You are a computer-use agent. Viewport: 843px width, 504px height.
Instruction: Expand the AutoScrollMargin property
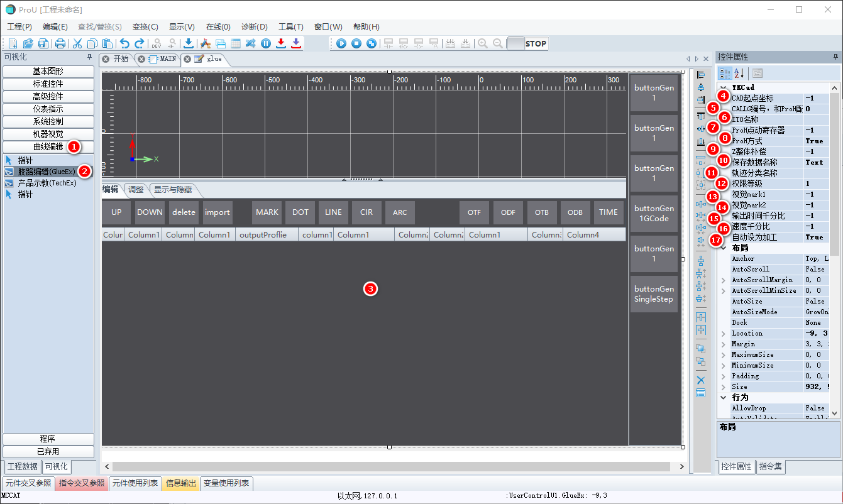[723, 280]
